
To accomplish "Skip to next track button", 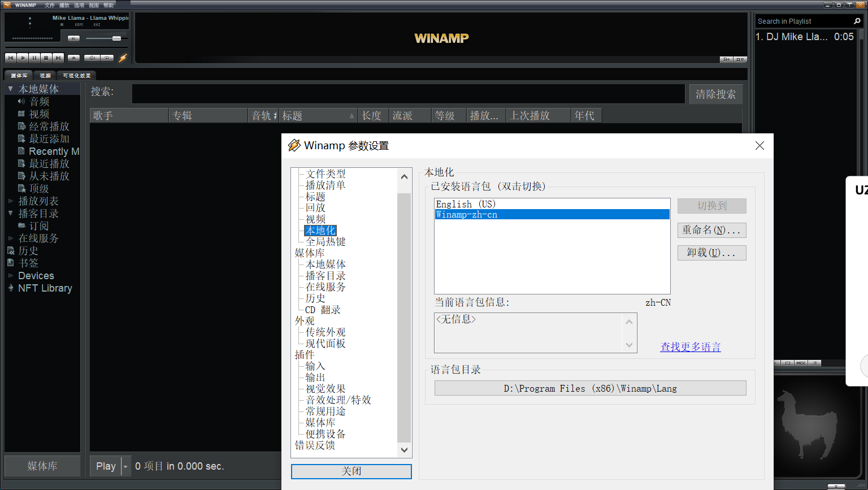I will click(x=58, y=58).
